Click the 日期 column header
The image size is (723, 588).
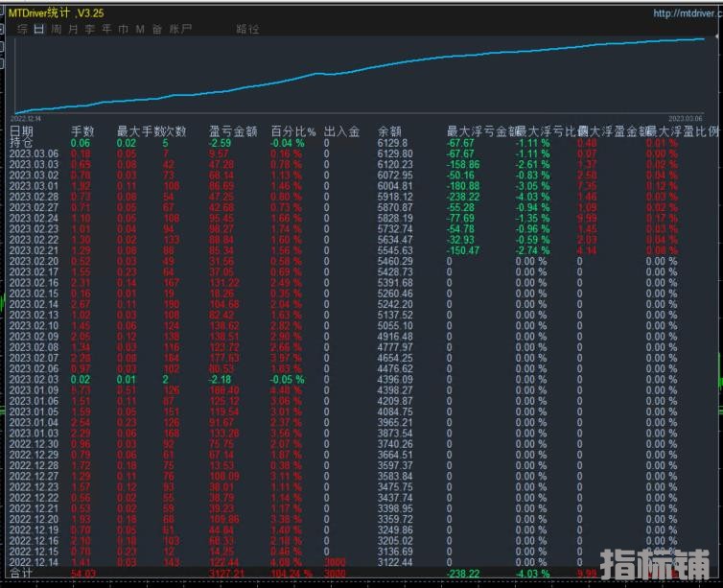pyautogui.click(x=22, y=131)
